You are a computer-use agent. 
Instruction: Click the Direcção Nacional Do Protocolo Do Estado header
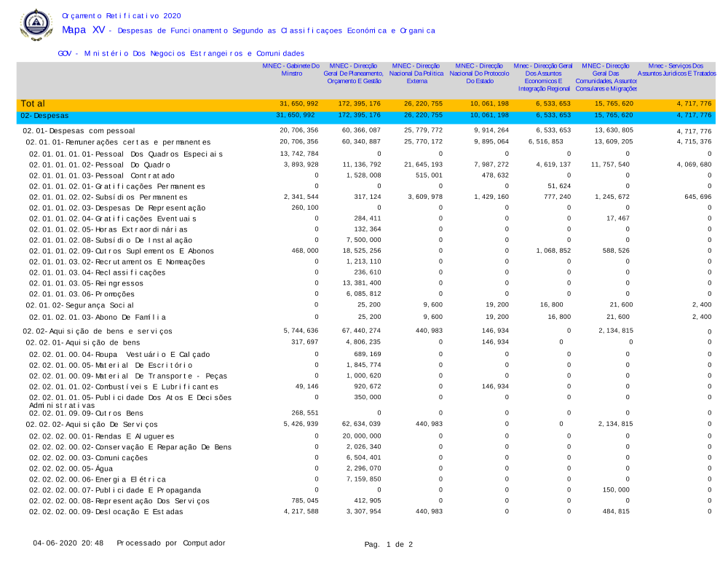pos(479,74)
